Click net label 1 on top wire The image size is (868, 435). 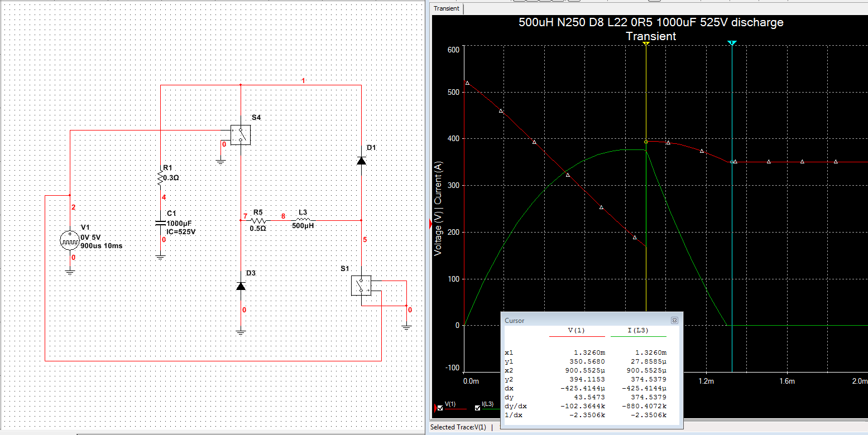tap(303, 81)
